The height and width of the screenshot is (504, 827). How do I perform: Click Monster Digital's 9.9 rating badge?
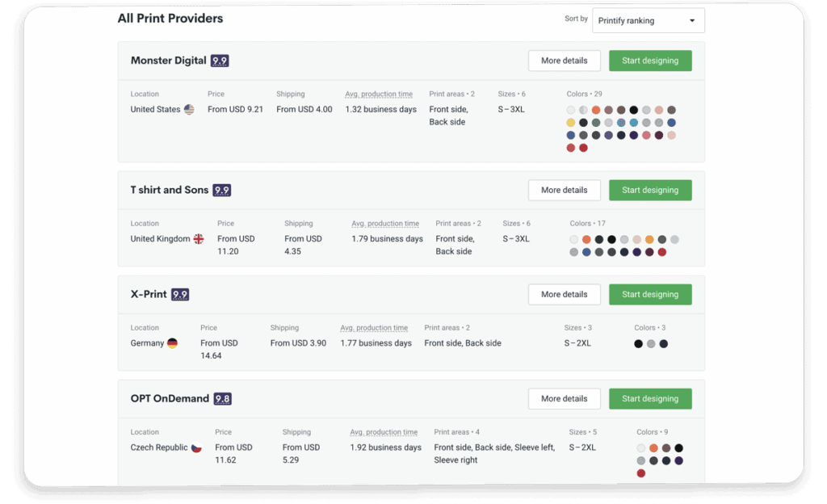[x=220, y=61]
